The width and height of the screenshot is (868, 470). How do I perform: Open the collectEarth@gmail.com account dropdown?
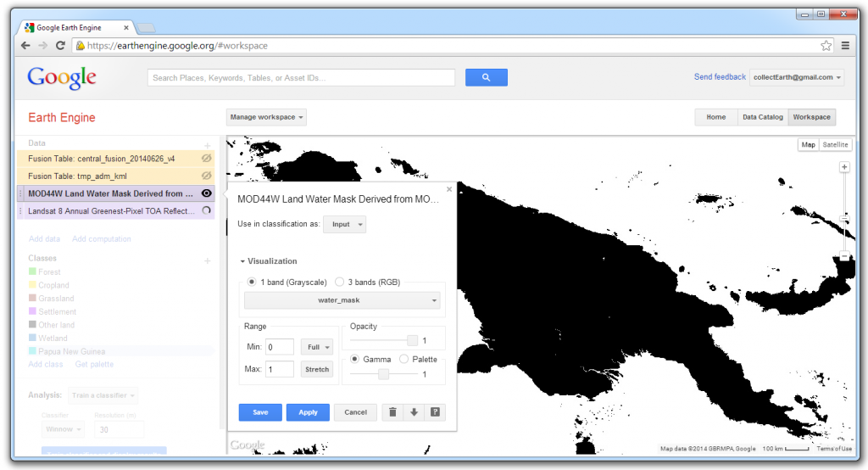[x=797, y=77]
